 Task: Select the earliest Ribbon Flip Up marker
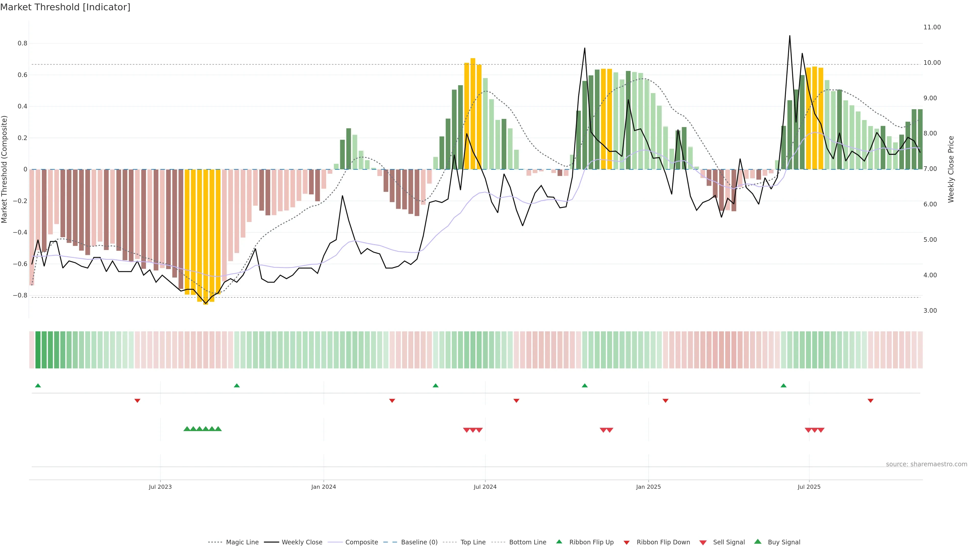coord(38,386)
